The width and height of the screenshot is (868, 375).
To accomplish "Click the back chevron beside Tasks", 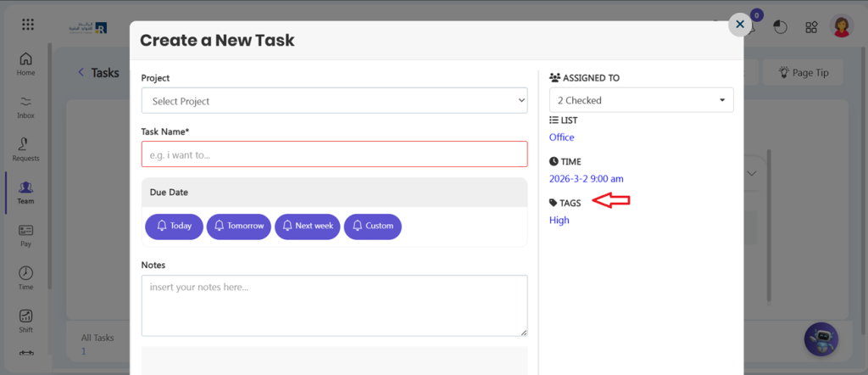I will pyautogui.click(x=81, y=73).
